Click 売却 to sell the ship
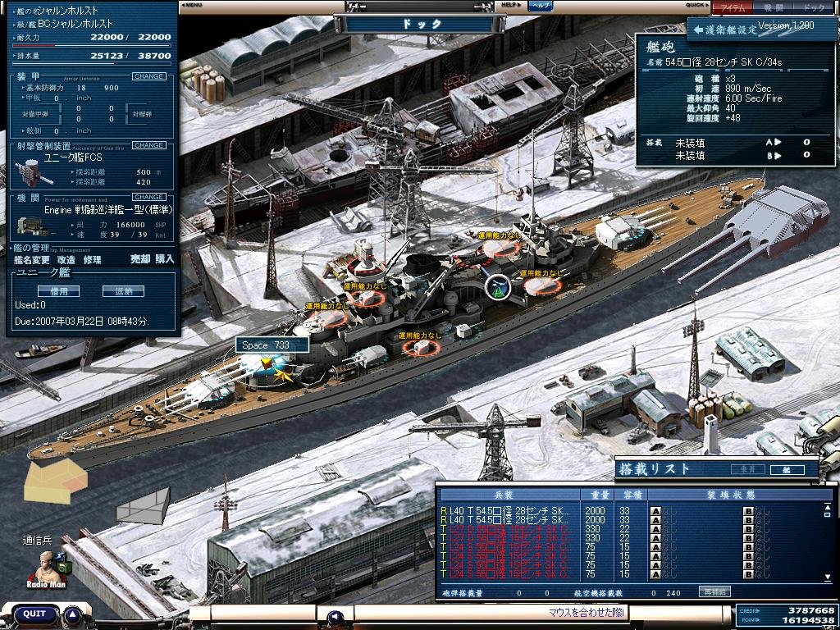 tap(139, 259)
